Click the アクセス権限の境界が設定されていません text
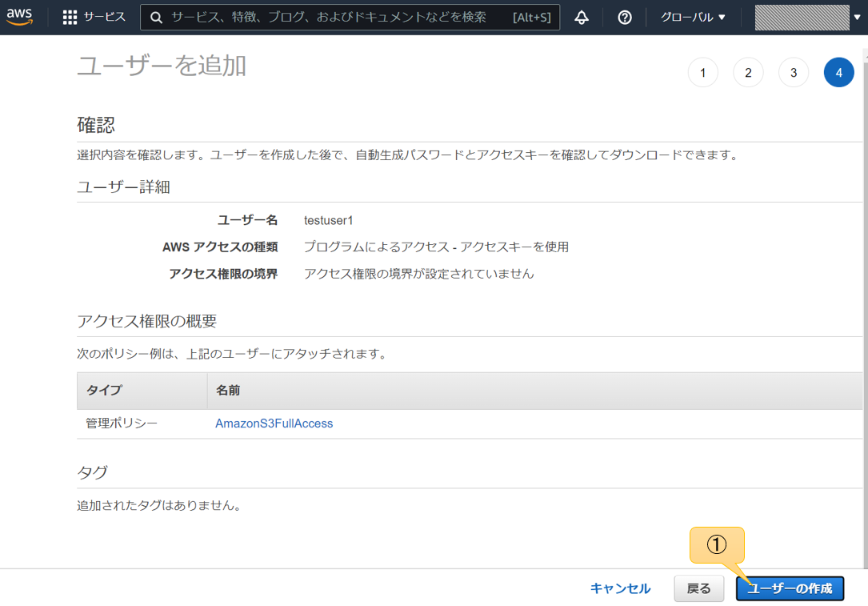Screen dimensions: 868x606 pyautogui.click(x=418, y=274)
